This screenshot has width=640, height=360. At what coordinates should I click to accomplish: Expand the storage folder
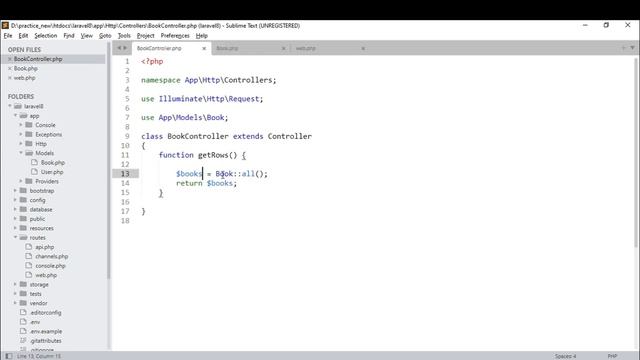(16, 284)
